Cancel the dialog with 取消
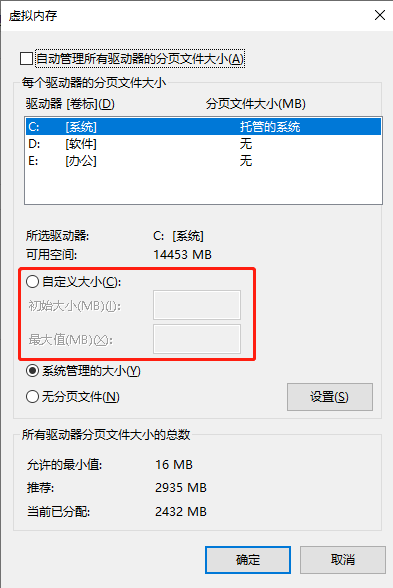This screenshot has height=588, width=393. [343, 560]
